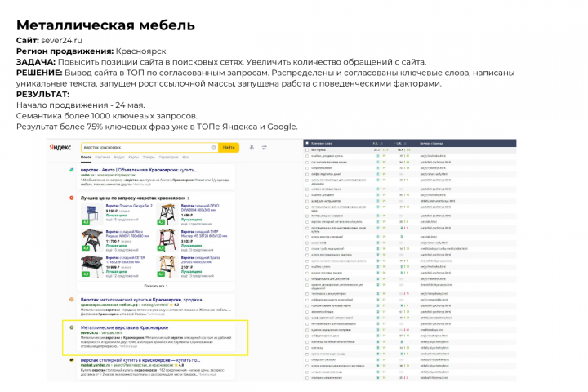Toggle select-all checkbox in table header

tap(307, 143)
